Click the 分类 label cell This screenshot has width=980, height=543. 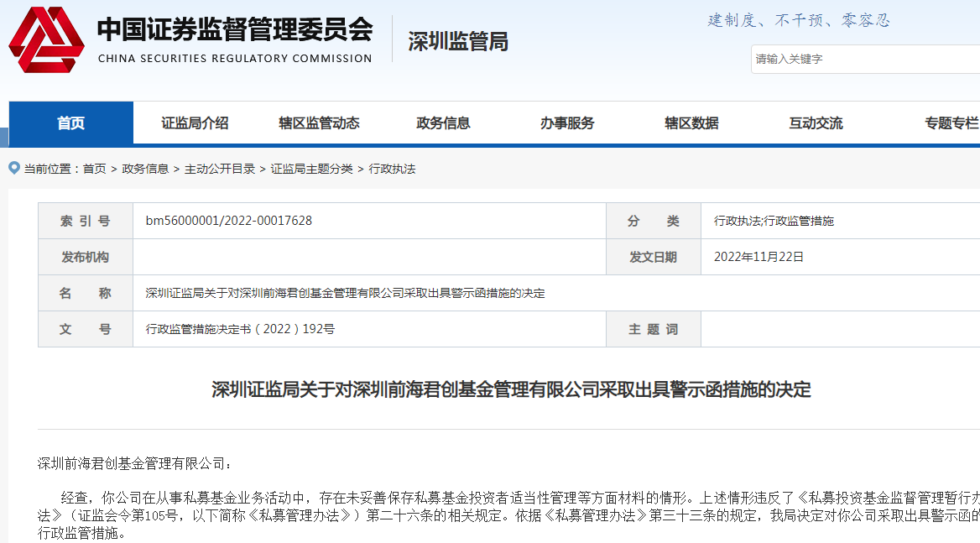[x=654, y=221]
